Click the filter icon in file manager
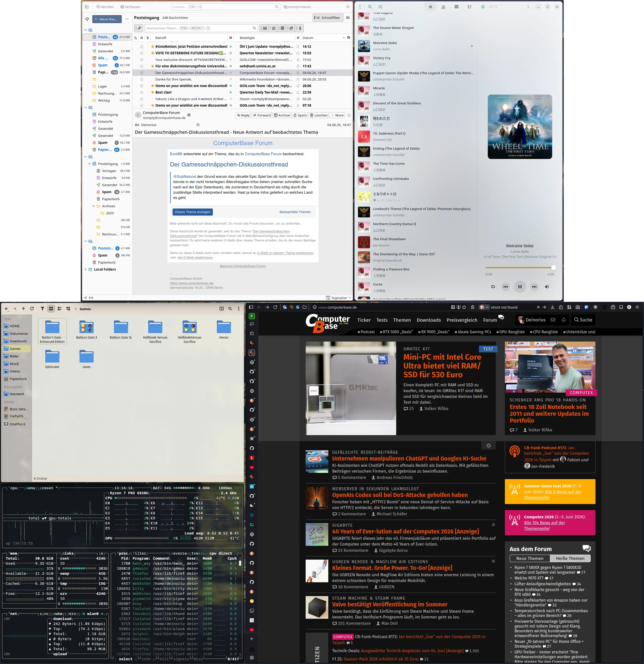 42,309
